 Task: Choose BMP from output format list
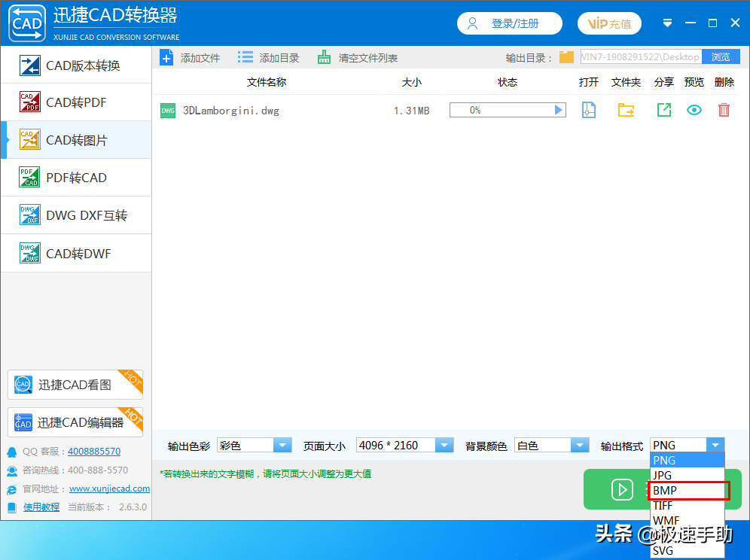[x=687, y=490]
